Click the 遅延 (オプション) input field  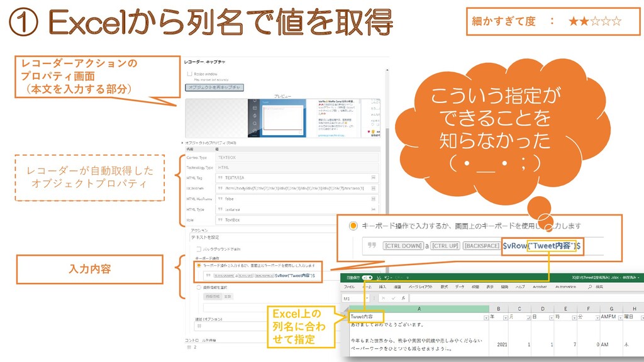(231, 326)
